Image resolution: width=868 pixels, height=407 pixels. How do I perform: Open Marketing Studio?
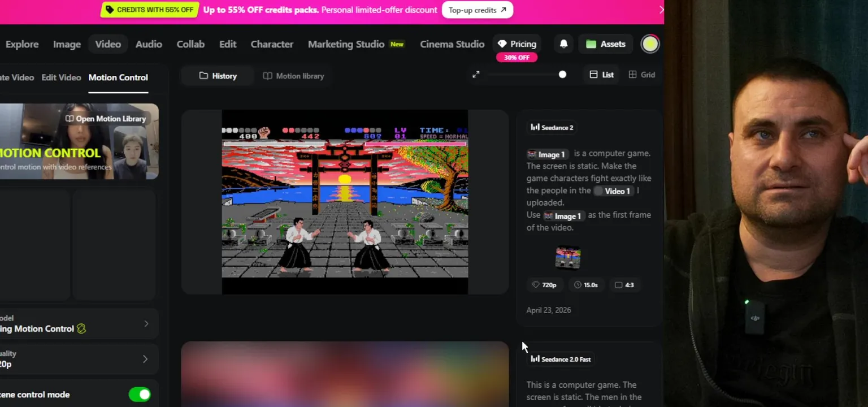coord(355,44)
